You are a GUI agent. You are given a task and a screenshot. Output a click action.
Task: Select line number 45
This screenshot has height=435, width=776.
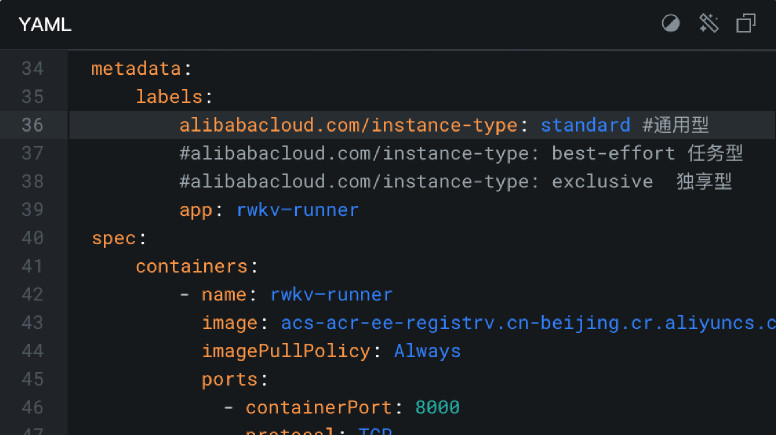coord(32,379)
